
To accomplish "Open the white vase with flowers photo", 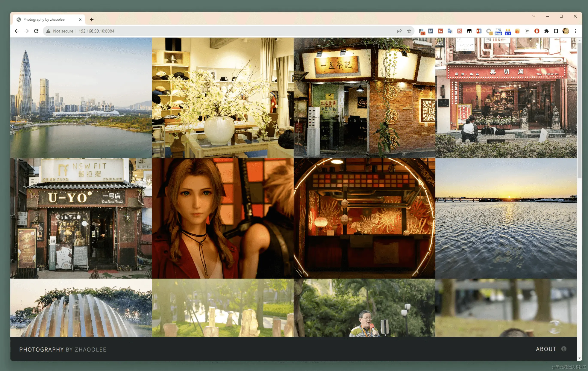I will pos(223,98).
